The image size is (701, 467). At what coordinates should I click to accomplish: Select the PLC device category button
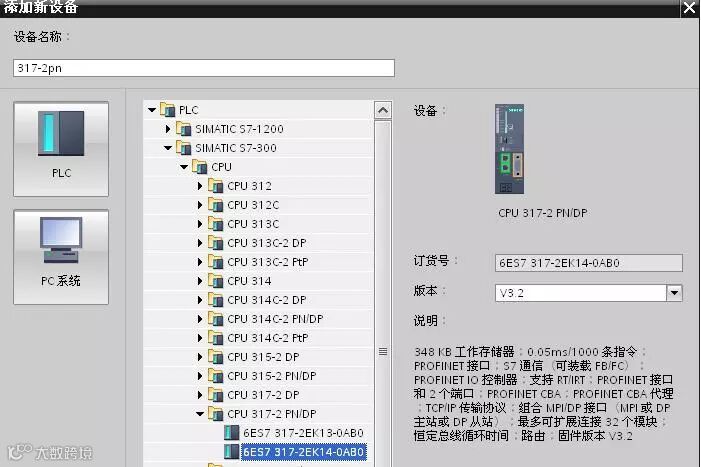click(61, 149)
